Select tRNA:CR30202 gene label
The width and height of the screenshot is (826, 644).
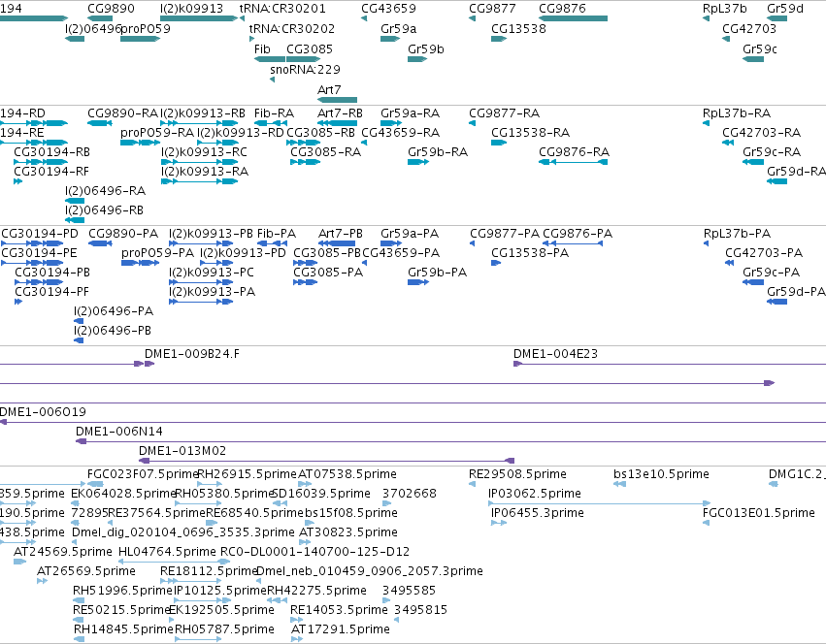pyautogui.click(x=292, y=28)
